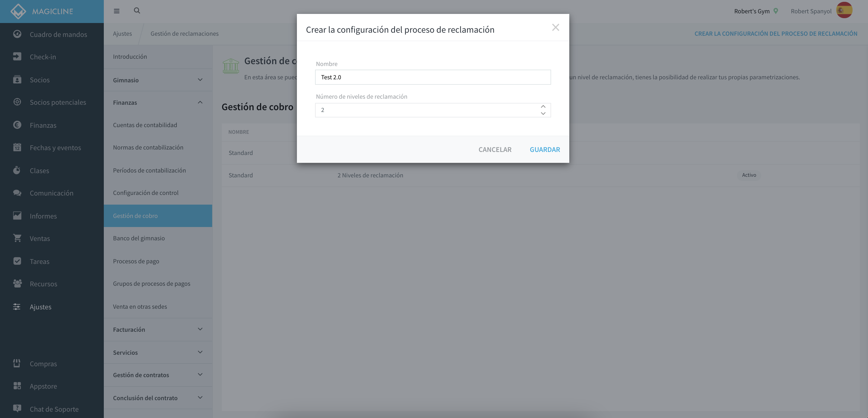Toggle the hamburger menu icon
The image size is (868, 418).
(117, 11)
